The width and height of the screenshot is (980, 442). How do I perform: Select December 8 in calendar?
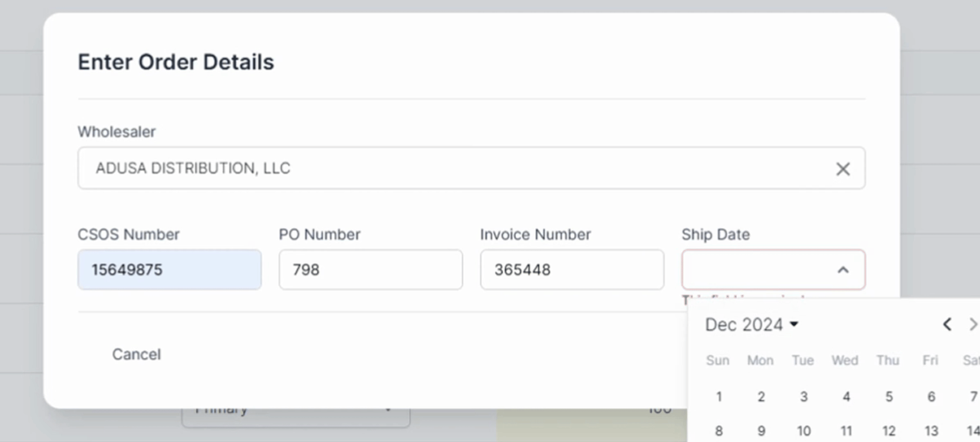[718, 431]
